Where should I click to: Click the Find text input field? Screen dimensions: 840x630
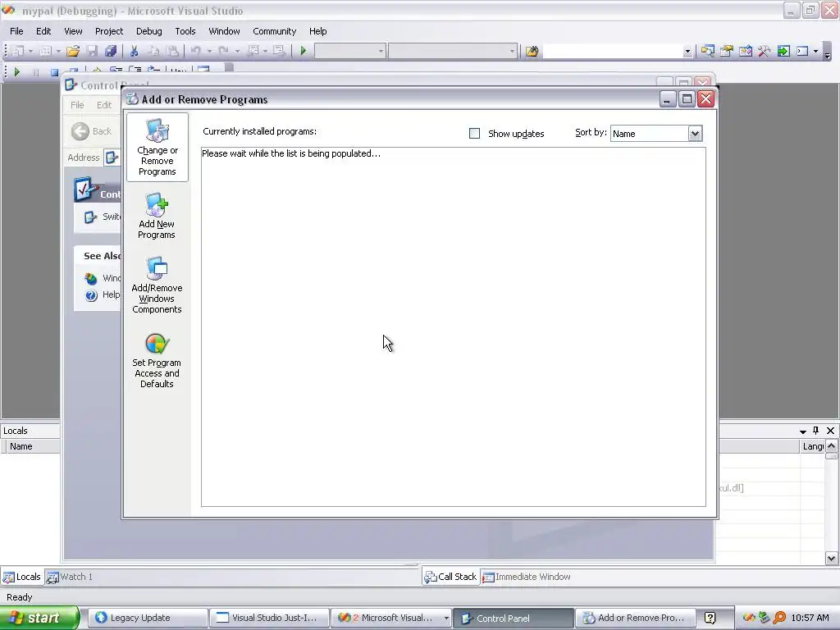pos(612,52)
